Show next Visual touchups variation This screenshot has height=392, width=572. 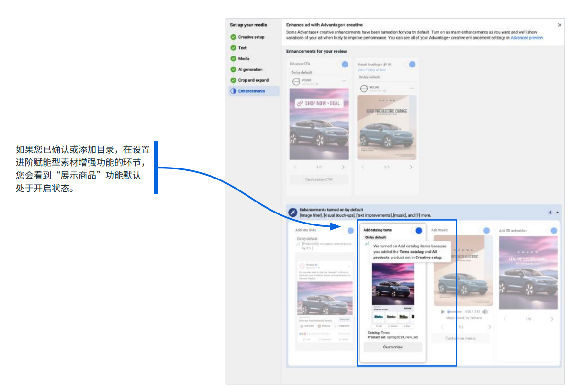coord(411,167)
